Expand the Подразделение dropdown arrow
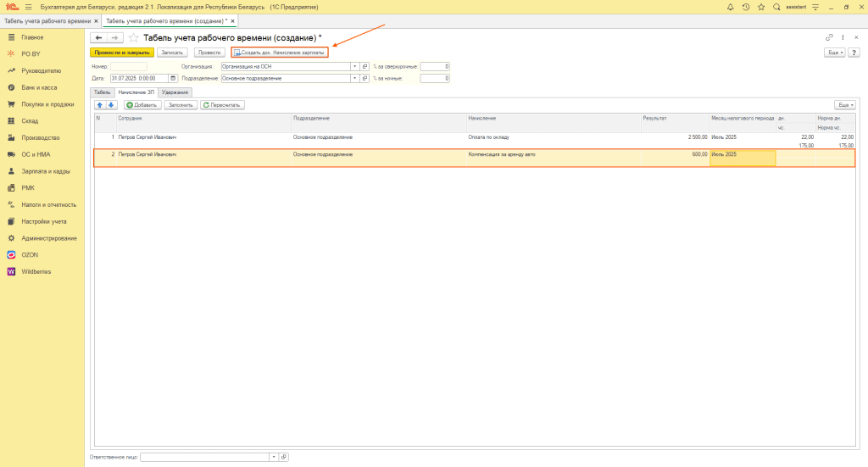 coord(355,79)
